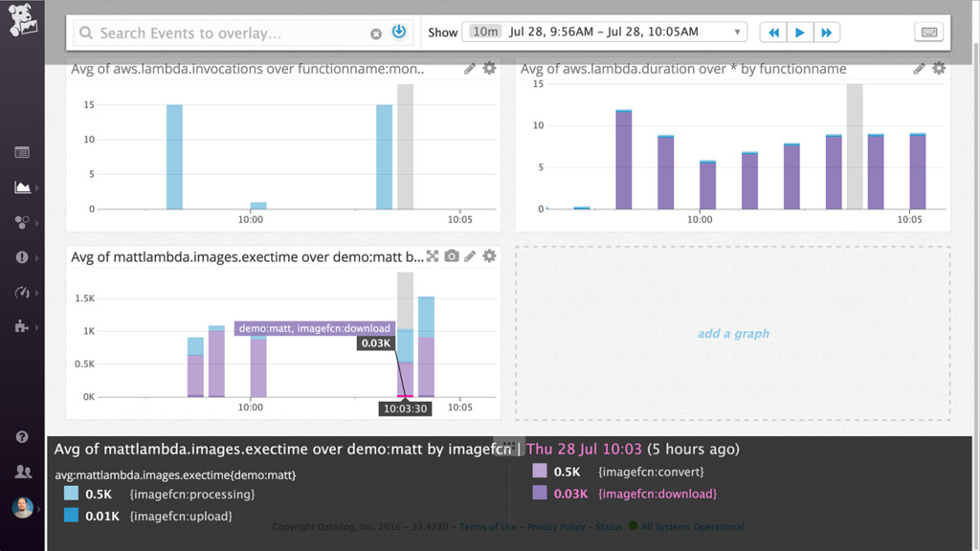Open Dashboards from the sidebar chart icon
The image size is (980, 551).
[x=23, y=187]
